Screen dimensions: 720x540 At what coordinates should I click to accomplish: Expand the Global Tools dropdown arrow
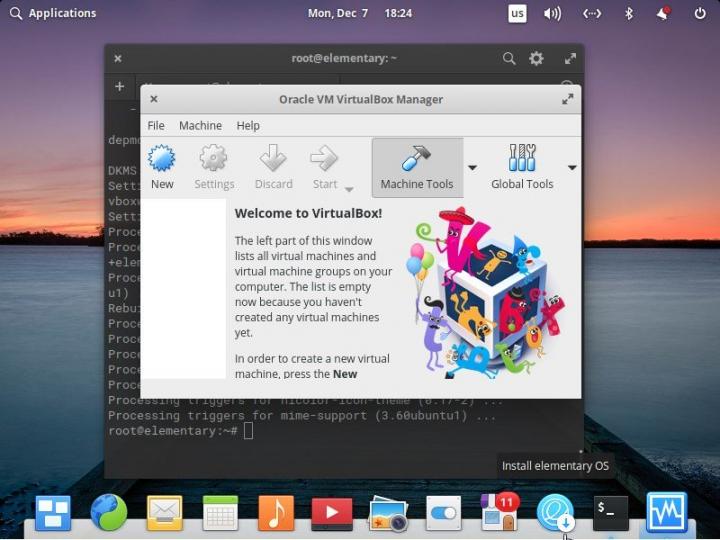coord(572,168)
